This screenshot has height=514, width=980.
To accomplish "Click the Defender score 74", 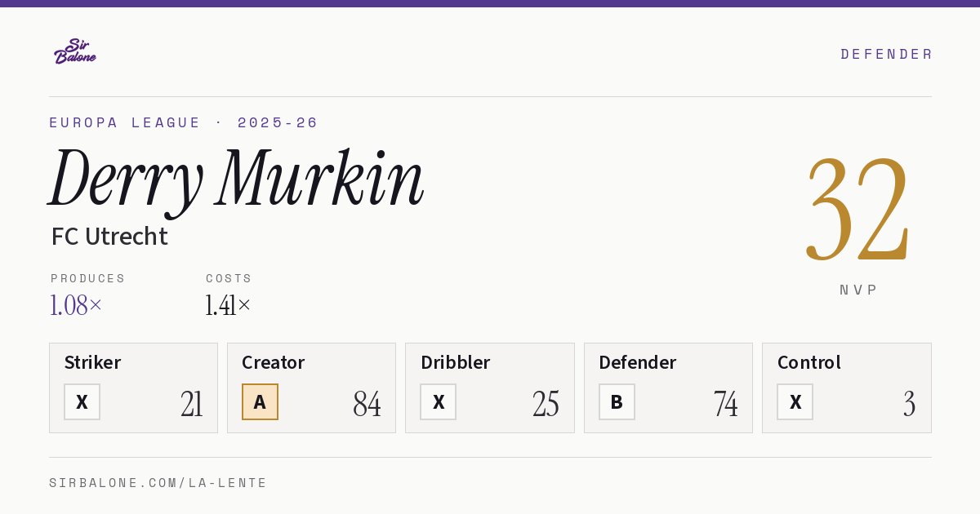I will tap(725, 404).
